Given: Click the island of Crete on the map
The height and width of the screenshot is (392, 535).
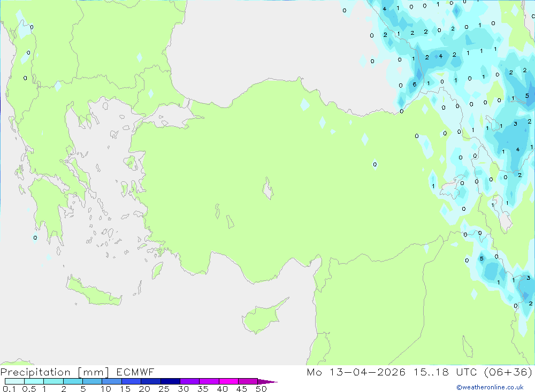Looking at the screenshot, I should click(94, 291).
